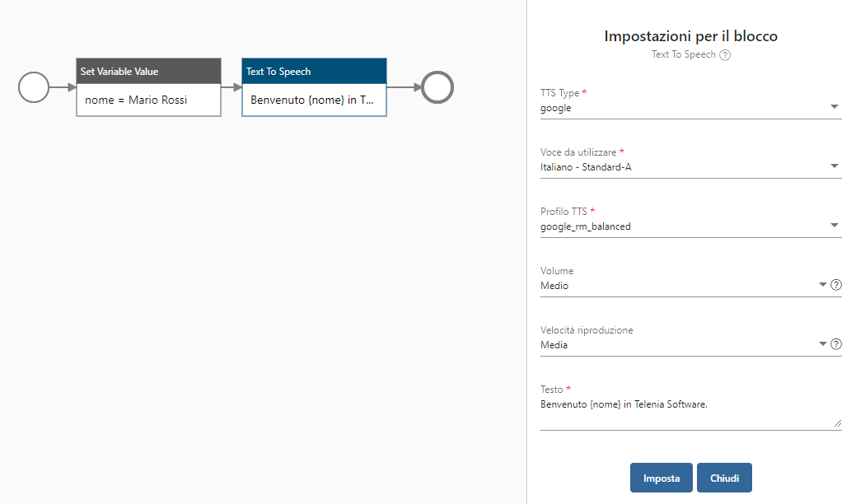Click the Imposta button
Image resolution: width=851 pixels, height=504 pixels.
[661, 478]
